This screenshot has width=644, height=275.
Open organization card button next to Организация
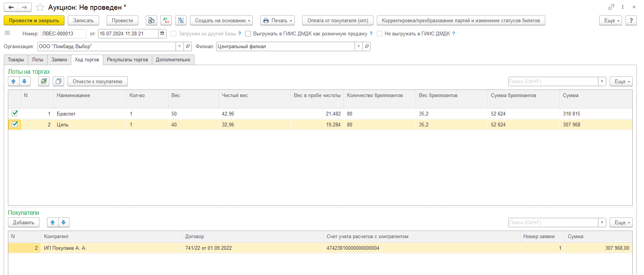(x=188, y=46)
